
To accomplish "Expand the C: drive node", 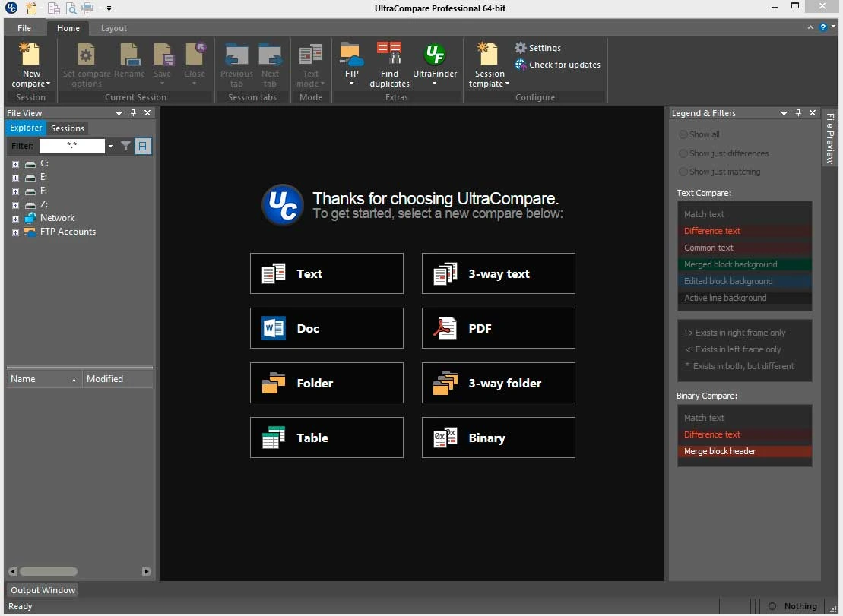I will tap(16, 164).
